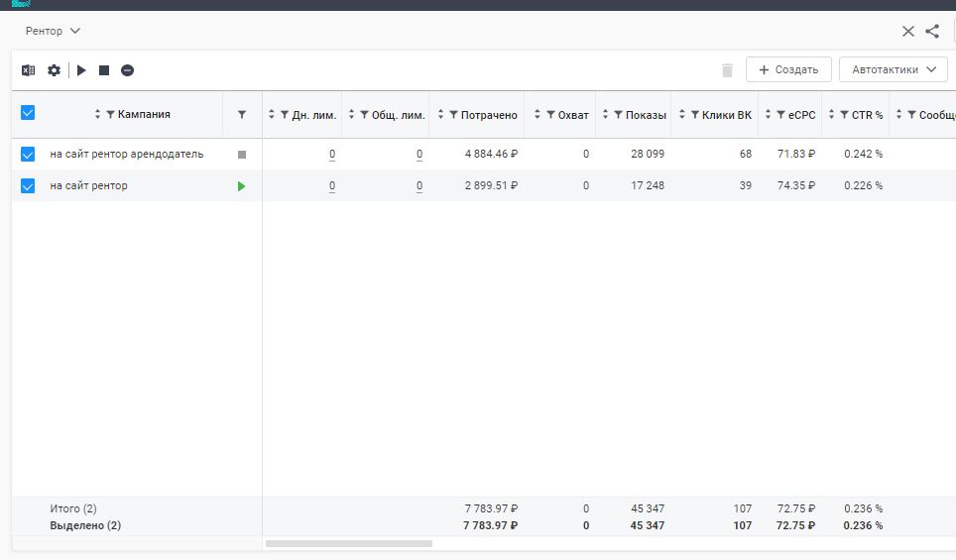Filter the Кампания column
The image size is (956, 560).
click(110, 115)
